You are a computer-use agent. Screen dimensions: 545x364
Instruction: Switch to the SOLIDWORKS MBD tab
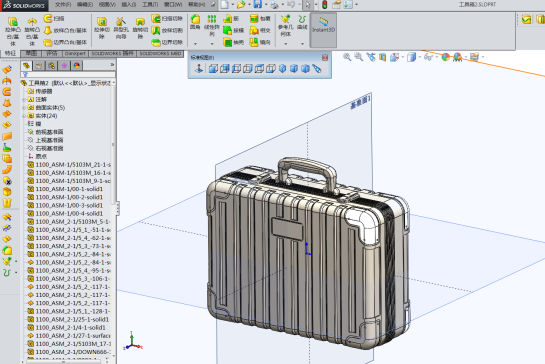click(160, 54)
